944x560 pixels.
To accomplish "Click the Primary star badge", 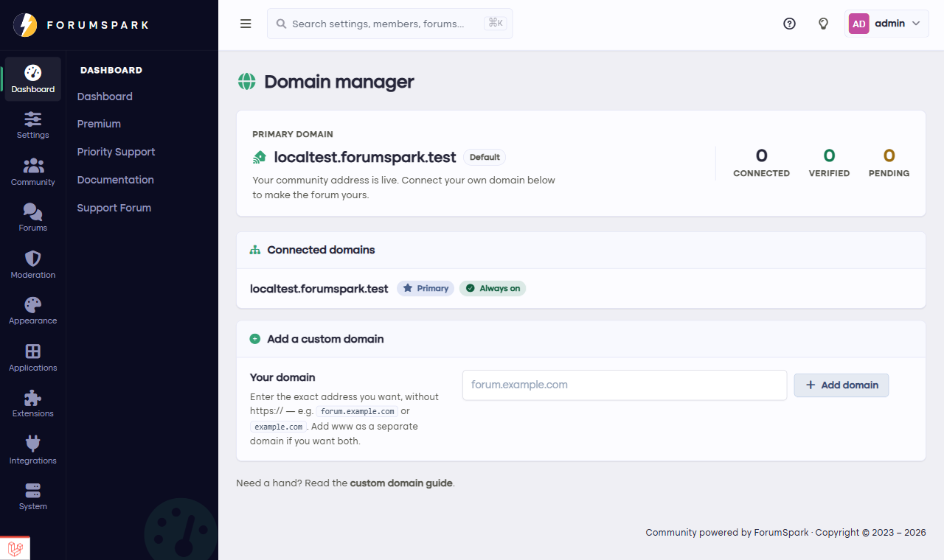I will click(426, 288).
